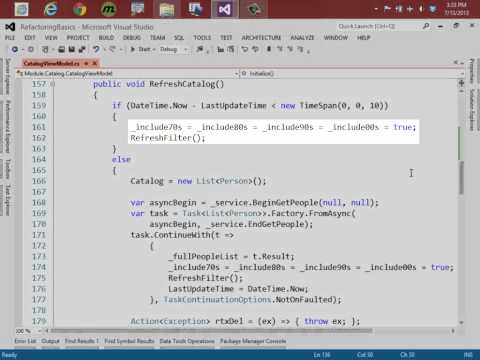The height and width of the screenshot is (360, 480).
Task: Click the Save All toolbar icon
Action: pos(82,49)
